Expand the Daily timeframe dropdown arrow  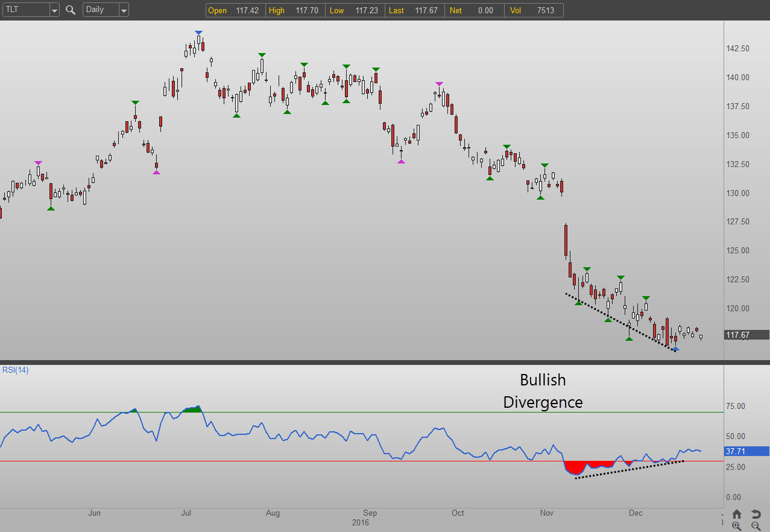point(124,10)
